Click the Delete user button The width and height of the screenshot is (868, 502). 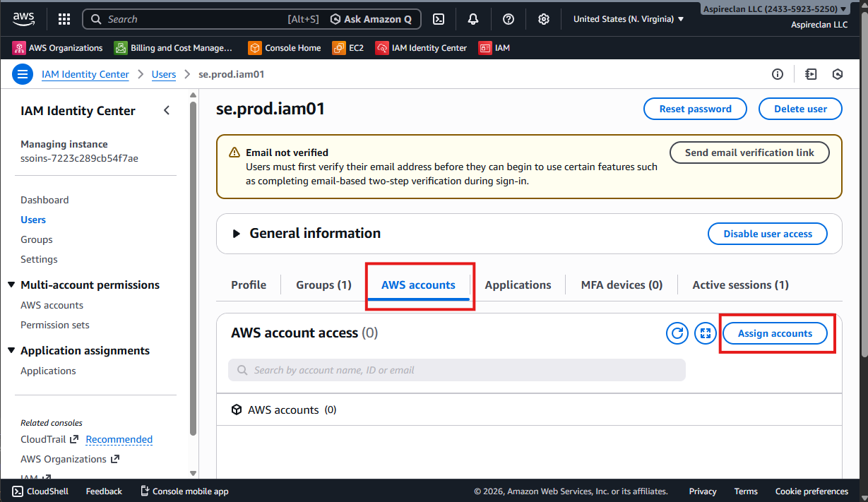coord(800,109)
